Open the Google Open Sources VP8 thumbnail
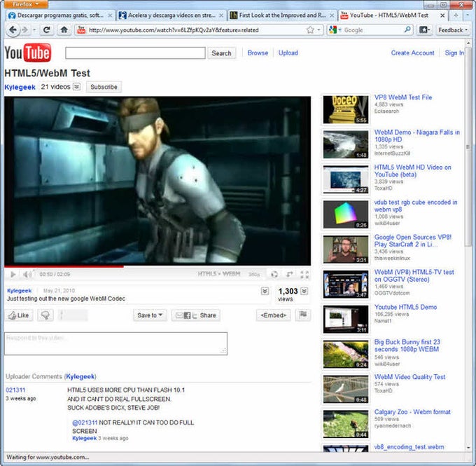 346,249
